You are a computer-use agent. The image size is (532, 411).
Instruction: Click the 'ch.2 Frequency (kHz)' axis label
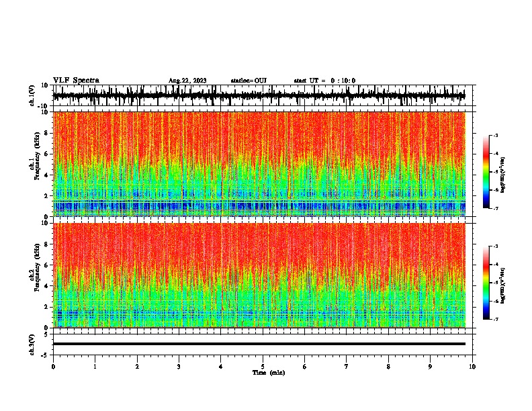35,267
